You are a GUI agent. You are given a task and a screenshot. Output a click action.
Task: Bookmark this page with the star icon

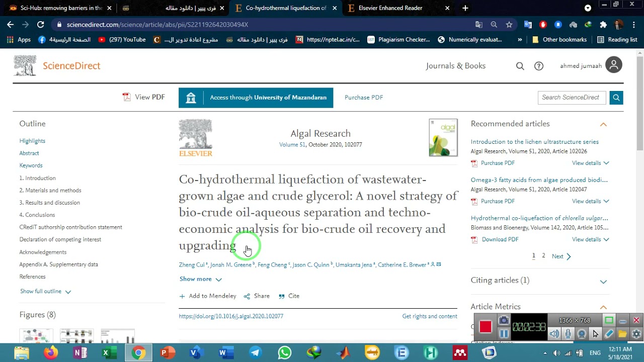[x=509, y=25]
